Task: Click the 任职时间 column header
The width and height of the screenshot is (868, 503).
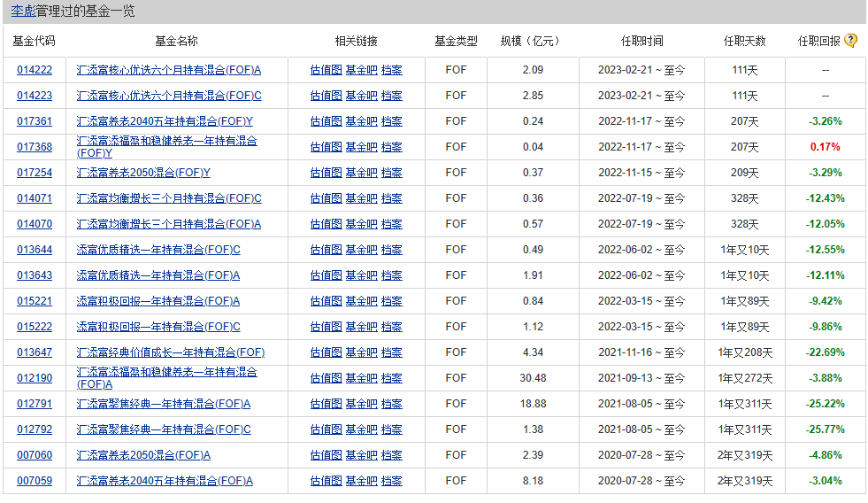Action: [x=641, y=41]
